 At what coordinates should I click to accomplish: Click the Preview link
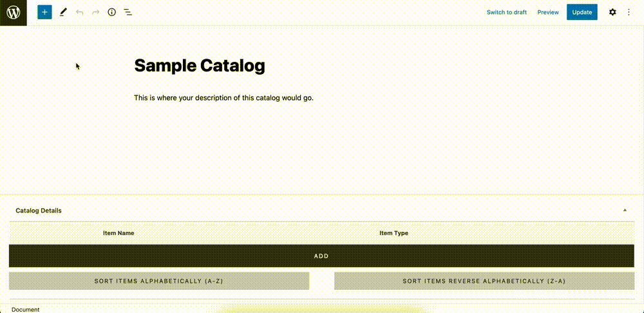point(548,12)
